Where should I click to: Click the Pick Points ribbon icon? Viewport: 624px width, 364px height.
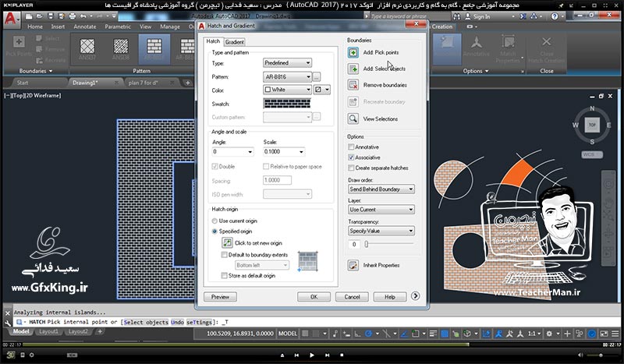tap(19, 42)
